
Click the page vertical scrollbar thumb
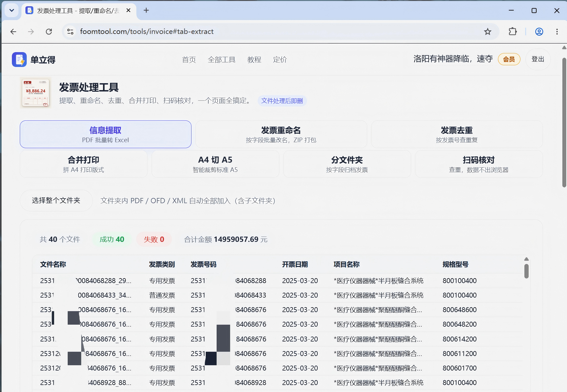564,123
